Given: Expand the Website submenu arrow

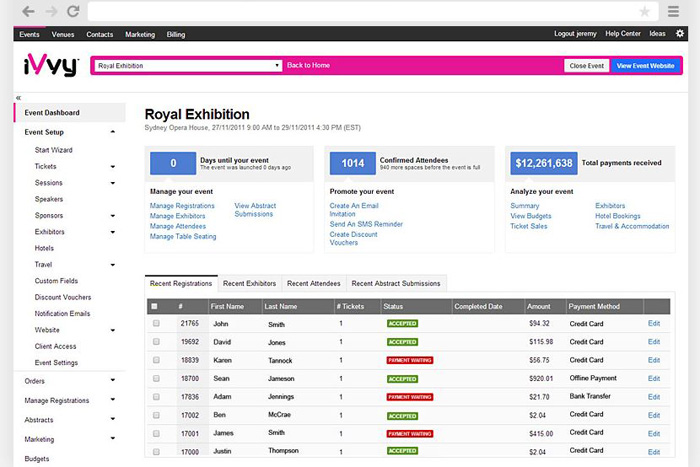Looking at the screenshot, I should pyautogui.click(x=113, y=330).
